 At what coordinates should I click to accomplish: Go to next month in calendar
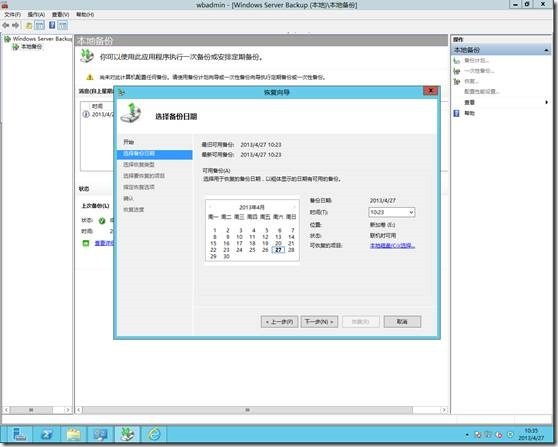(295, 207)
